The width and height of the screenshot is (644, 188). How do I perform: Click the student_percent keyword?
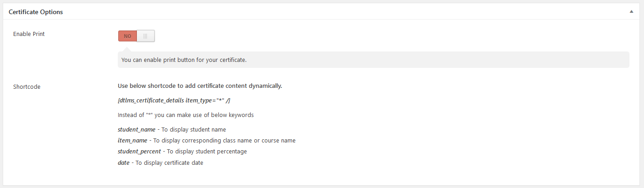tap(139, 152)
